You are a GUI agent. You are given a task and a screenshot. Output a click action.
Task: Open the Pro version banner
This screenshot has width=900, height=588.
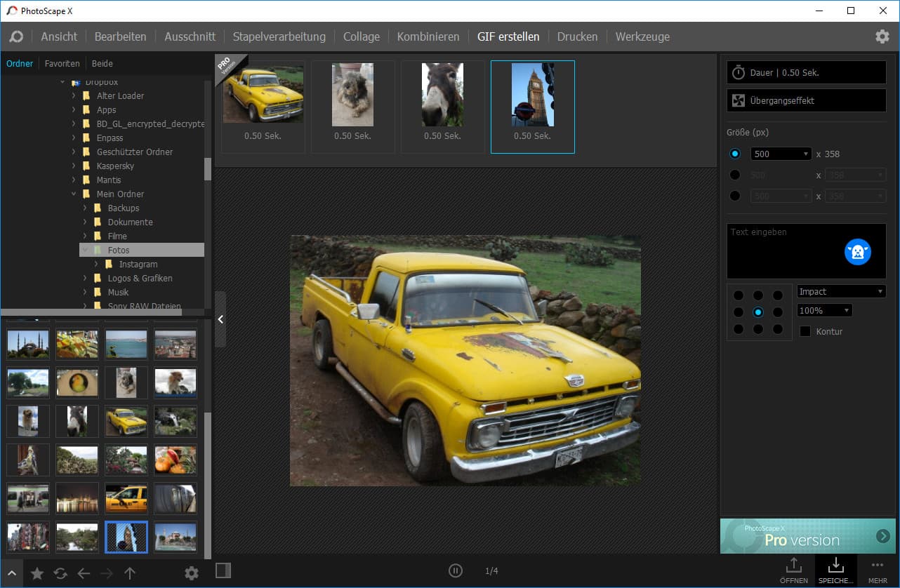pyautogui.click(x=808, y=536)
